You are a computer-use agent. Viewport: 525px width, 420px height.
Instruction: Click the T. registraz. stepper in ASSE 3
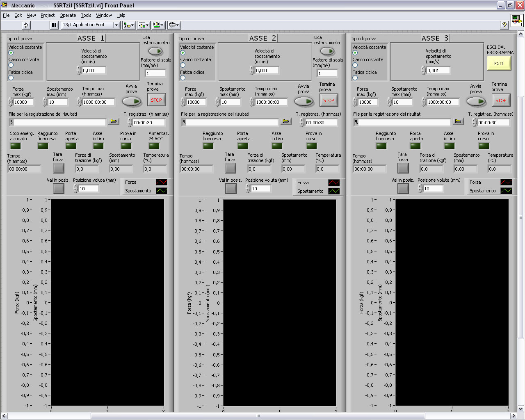click(x=475, y=122)
